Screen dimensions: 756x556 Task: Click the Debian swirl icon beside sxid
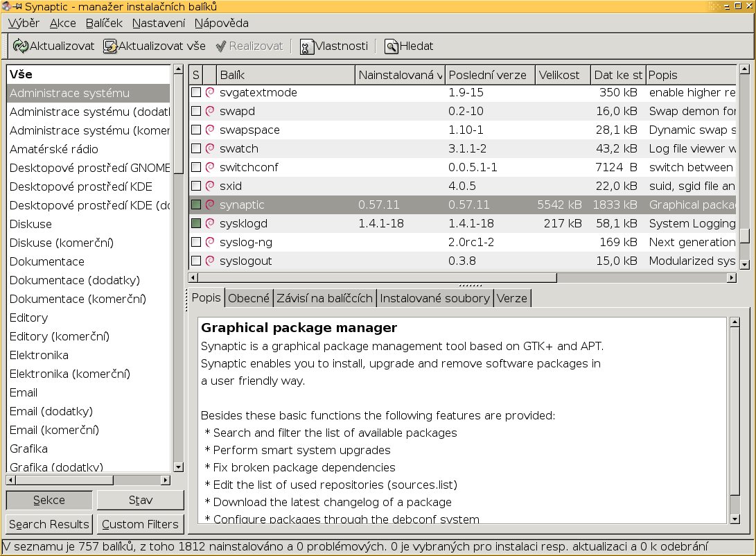pyautogui.click(x=210, y=186)
